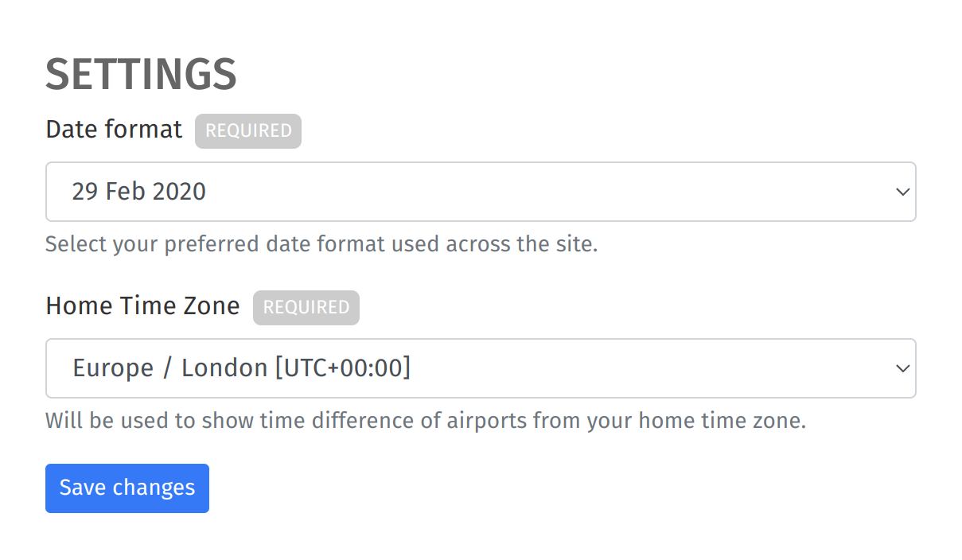The width and height of the screenshot is (962, 560).
Task: Click the date format help text
Action: coord(321,243)
